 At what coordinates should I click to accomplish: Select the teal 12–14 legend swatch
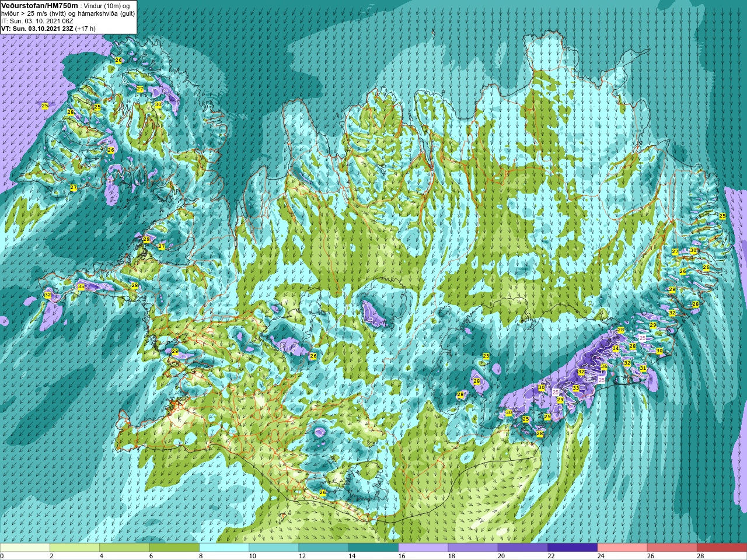323,548
